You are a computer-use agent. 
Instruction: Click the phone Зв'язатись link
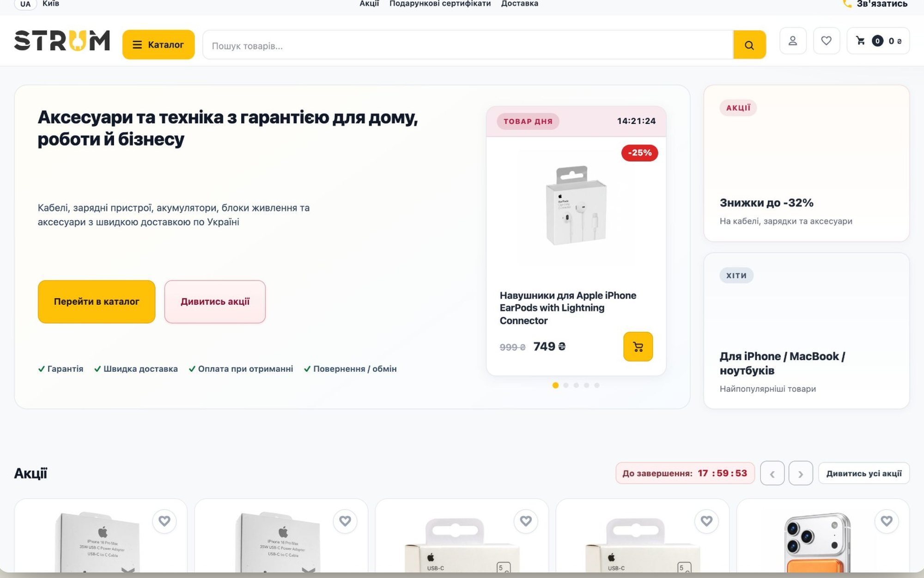click(x=875, y=4)
